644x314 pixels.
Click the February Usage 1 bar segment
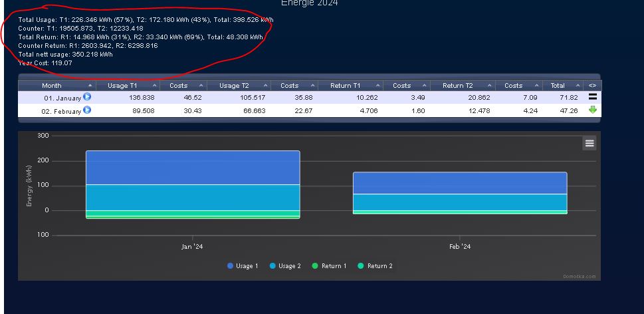[x=460, y=183]
